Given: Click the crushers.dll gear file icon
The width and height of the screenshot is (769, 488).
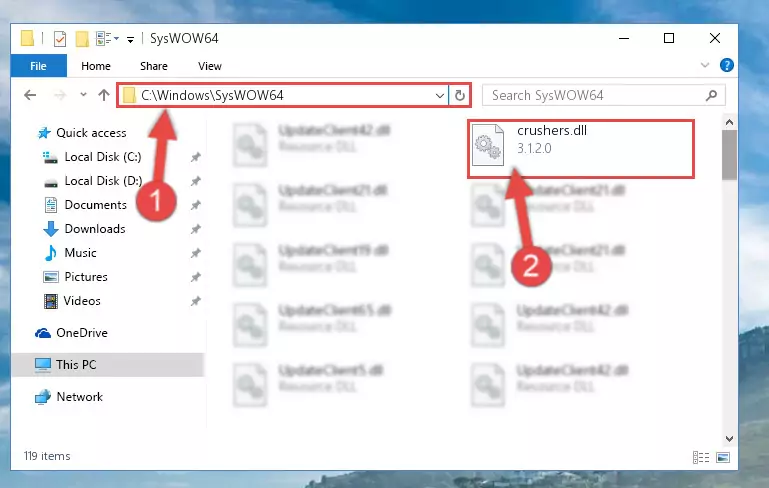Looking at the screenshot, I should point(488,145).
